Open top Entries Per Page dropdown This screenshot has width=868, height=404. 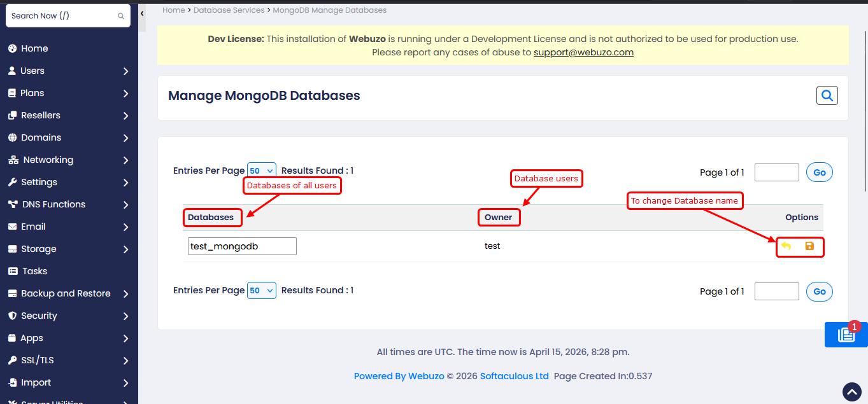click(261, 171)
